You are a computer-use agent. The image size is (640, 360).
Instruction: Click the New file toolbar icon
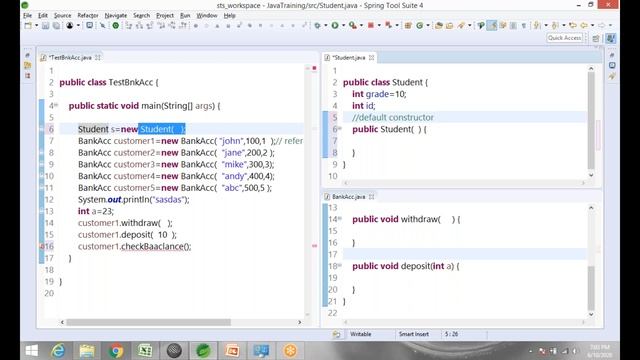click(x=28, y=25)
